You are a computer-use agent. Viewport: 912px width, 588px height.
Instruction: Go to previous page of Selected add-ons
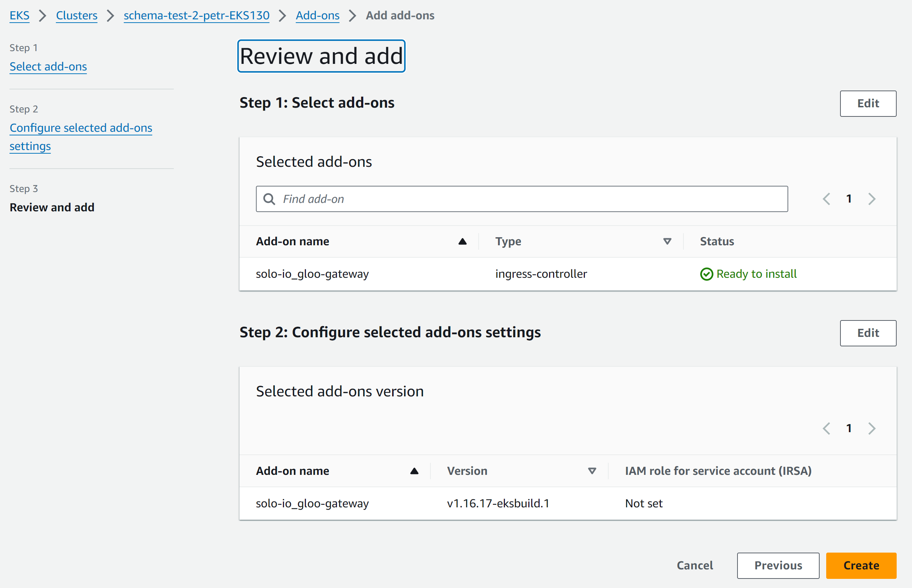pyautogui.click(x=827, y=199)
